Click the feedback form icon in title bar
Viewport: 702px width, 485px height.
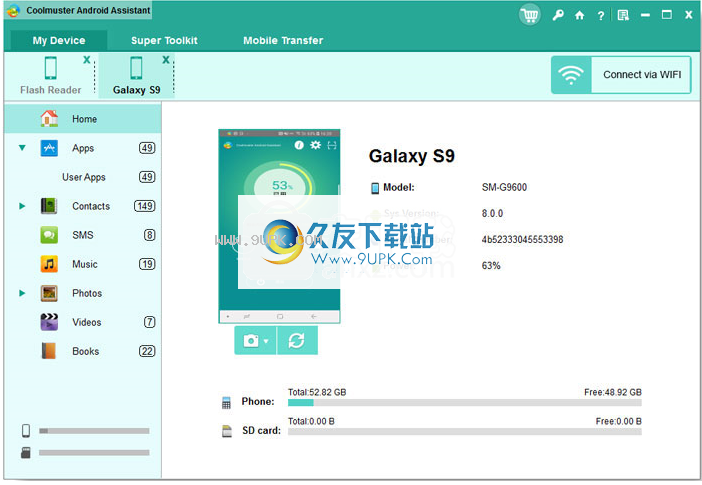pos(623,16)
